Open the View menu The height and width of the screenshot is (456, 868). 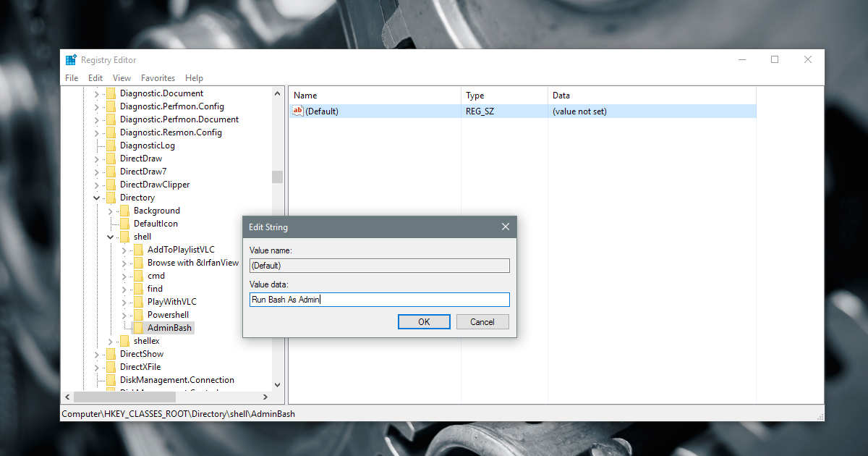[x=122, y=78]
